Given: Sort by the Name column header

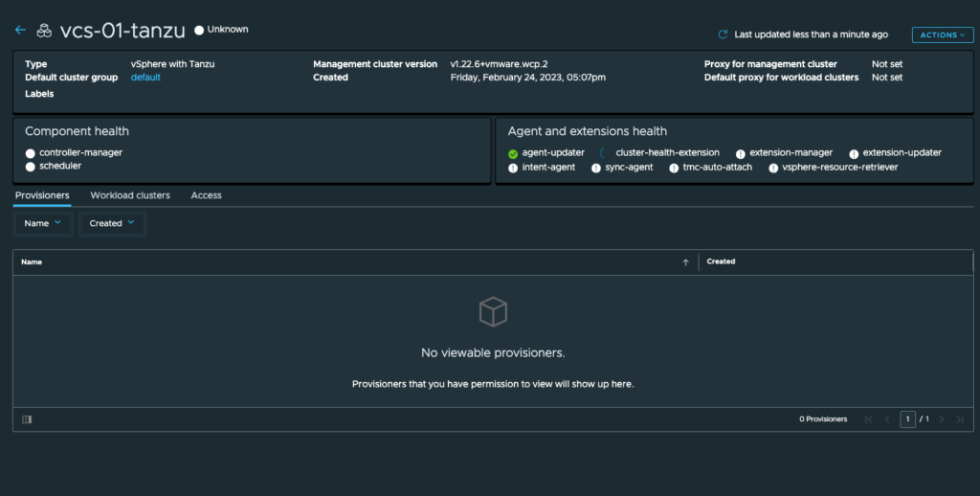Looking at the screenshot, I should pyautogui.click(x=32, y=262).
